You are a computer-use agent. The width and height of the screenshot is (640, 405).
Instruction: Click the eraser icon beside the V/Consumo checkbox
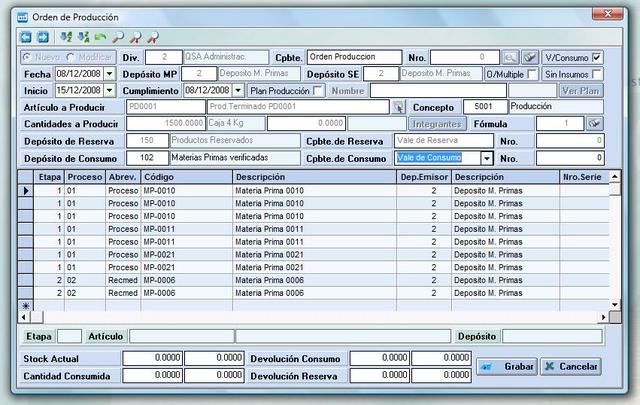[530, 58]
